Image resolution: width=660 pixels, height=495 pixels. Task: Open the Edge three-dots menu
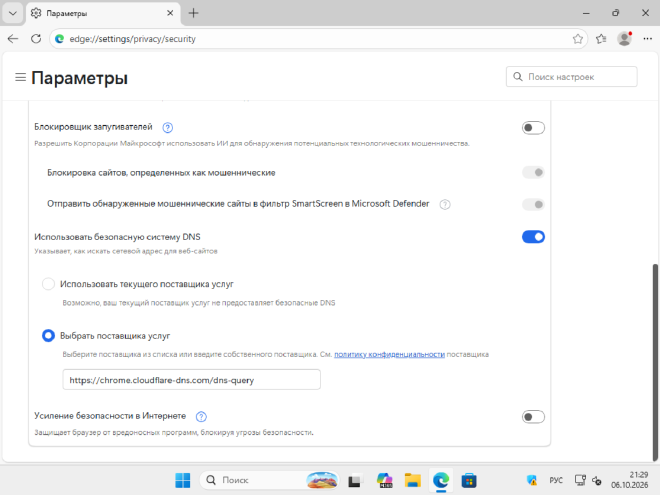point(647,39)
